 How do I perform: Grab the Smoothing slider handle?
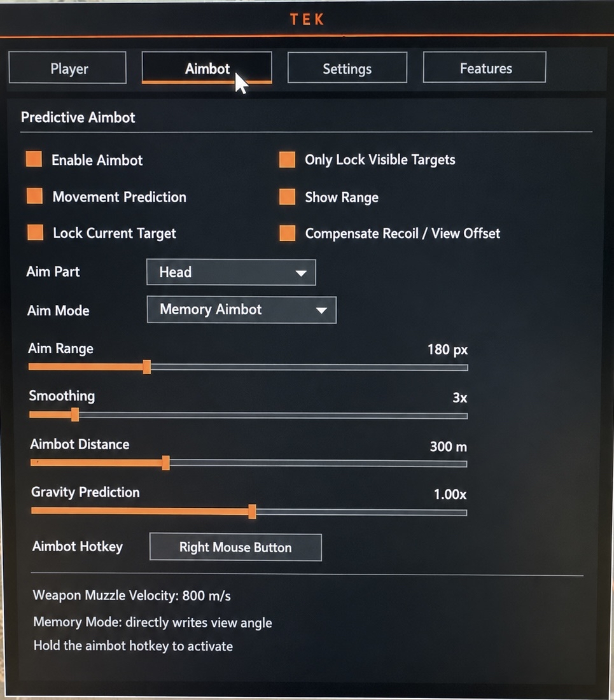click(x=75, y=415)
